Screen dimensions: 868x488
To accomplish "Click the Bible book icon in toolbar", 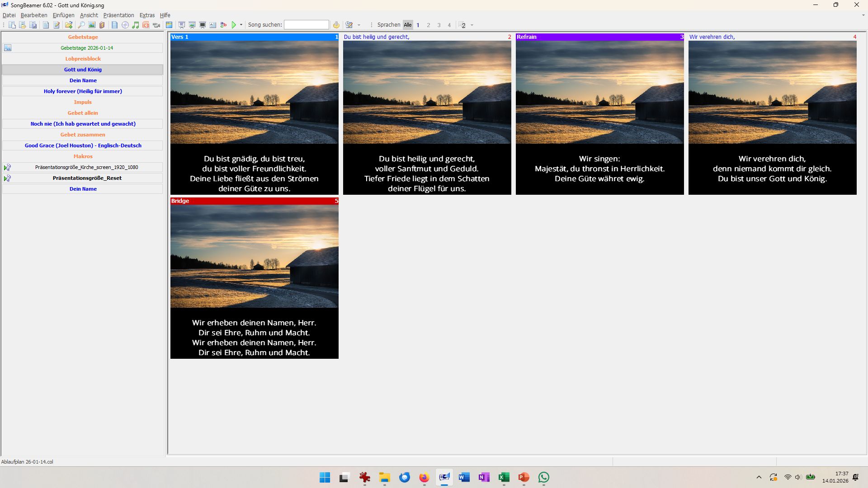I will [102, 25].
